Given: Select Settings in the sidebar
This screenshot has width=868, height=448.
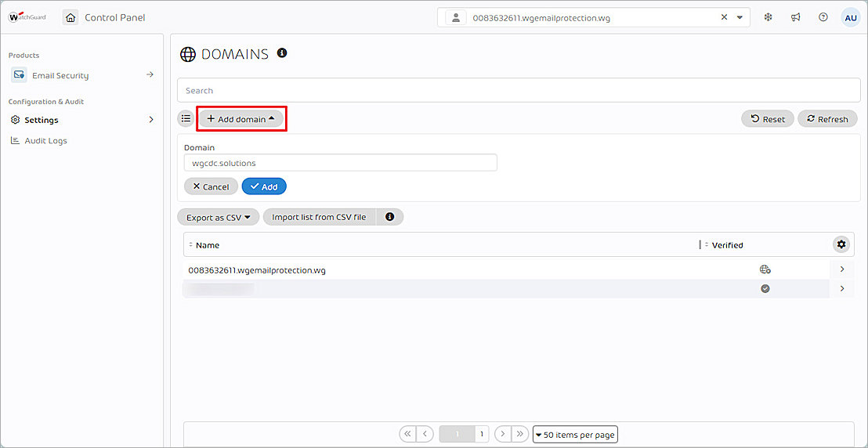Looking at the screenshot, I should tap(42, 120).
